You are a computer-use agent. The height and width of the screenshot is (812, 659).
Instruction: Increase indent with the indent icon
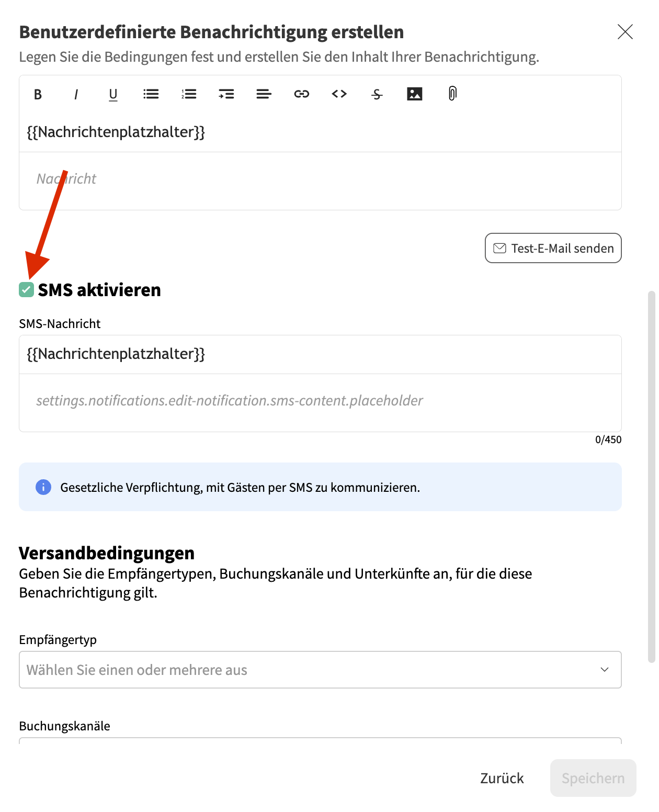point(226,94)
